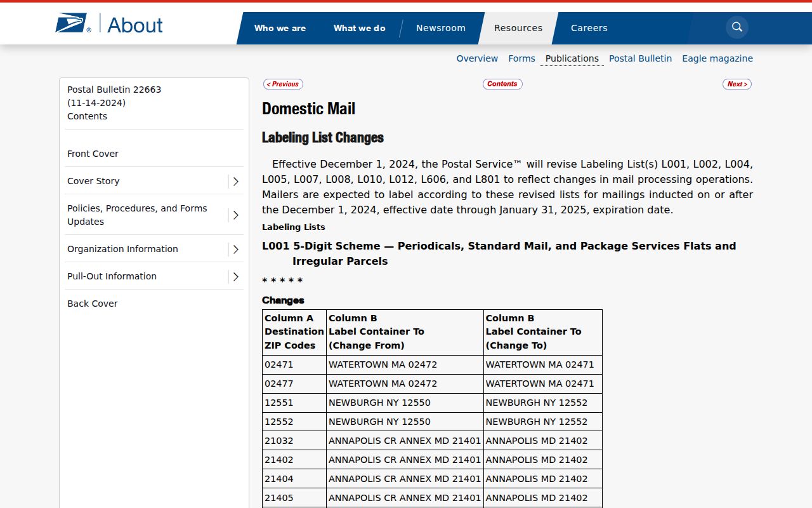Click the Label Container To (Change To) header

(543, 332)
